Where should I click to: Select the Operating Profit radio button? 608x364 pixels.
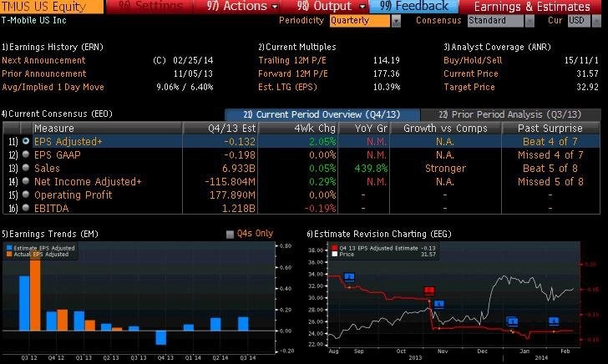(26, 195)
